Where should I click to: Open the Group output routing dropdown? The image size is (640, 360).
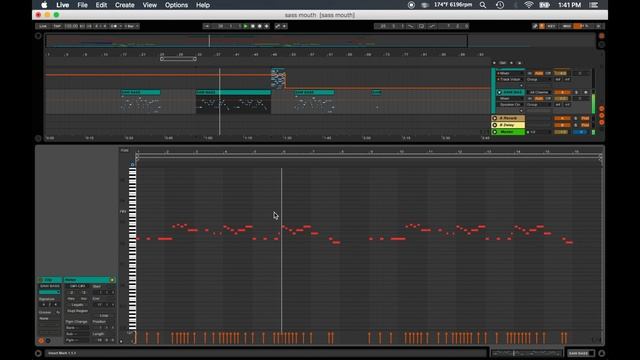tap(538, 104)
